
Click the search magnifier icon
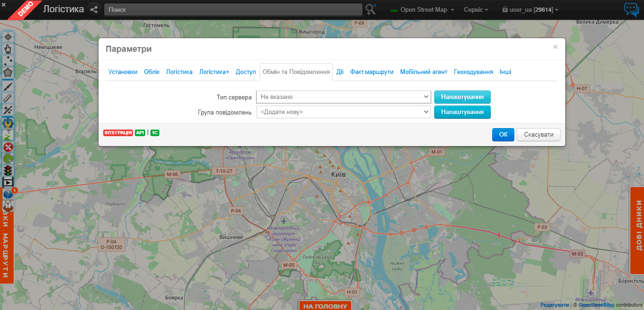point(371,9)
